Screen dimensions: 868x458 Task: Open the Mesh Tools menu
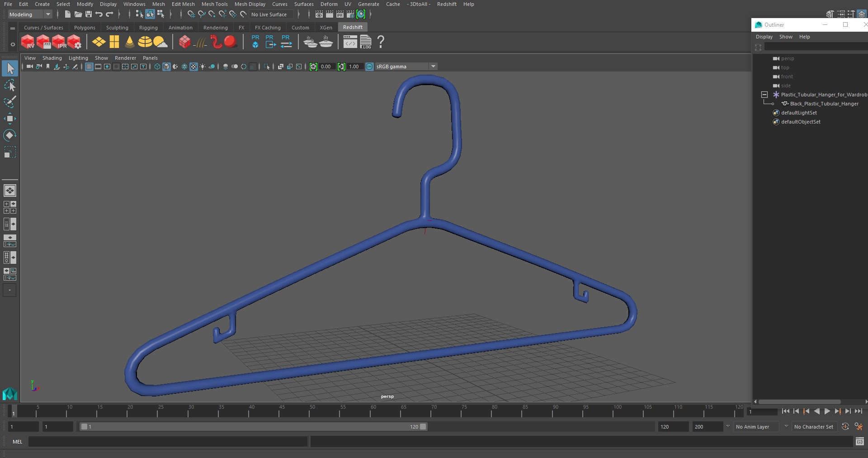point(214,4)
